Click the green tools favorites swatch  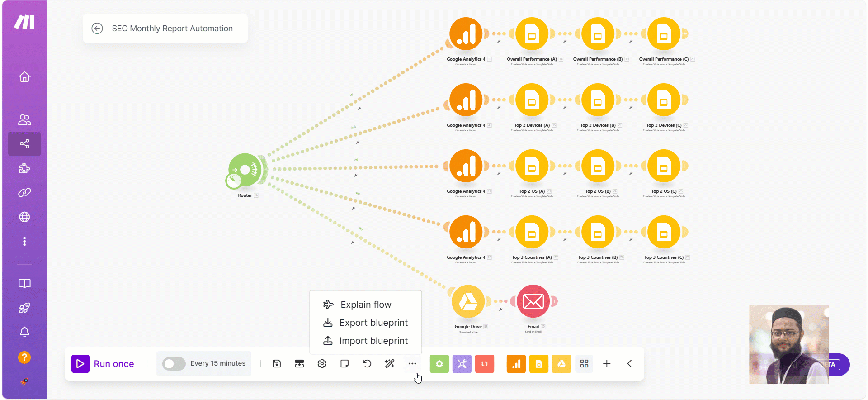coord(439,364)
